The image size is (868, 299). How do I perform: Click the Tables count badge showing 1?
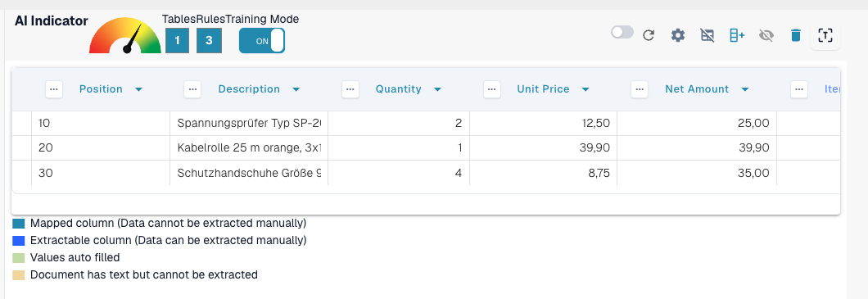[x=177, y=40]
